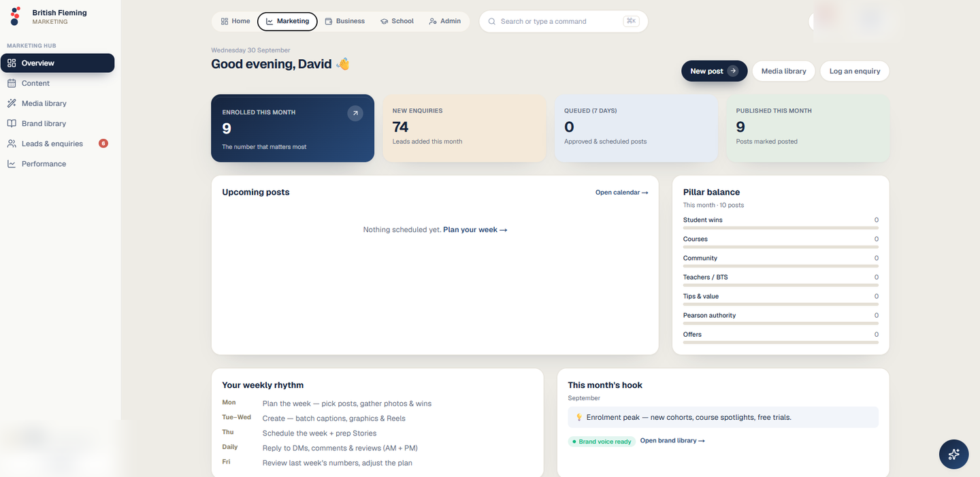Viewport: 980px width, 477px height.
Task: Click the New post button
Action: click(x=714, y=71)
